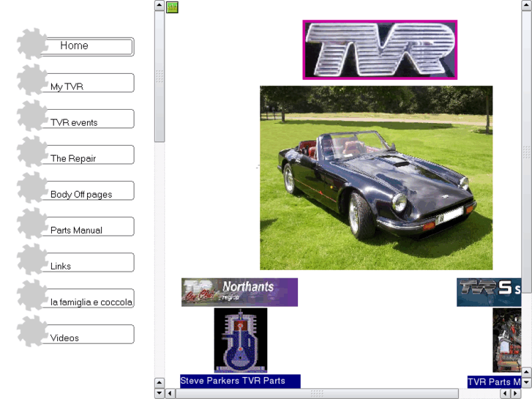
Task: Open the TVR Car Club Northants banner
Action: (x=239, y=292)
